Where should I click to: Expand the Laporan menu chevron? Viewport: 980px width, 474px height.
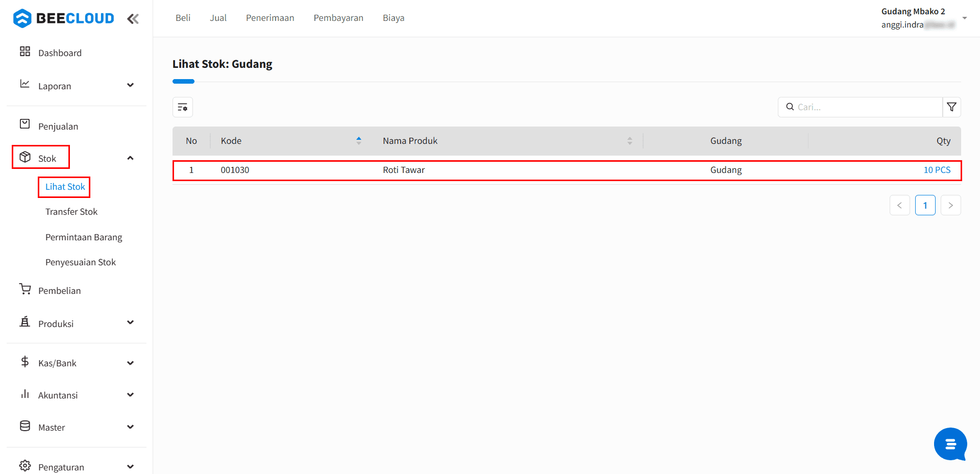click(x=130, y=85)
